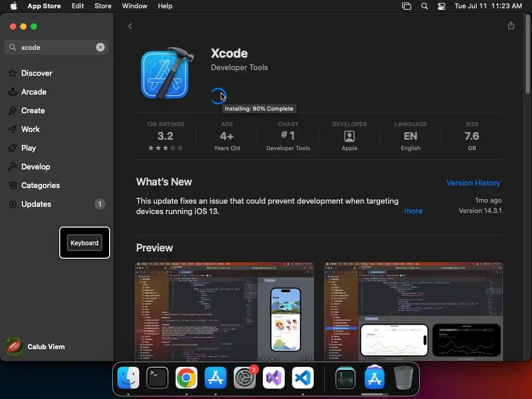Viewport: 532px width, 399px height.
Task: Click the #1 Developer Tools chart rank
Action: 288,137
